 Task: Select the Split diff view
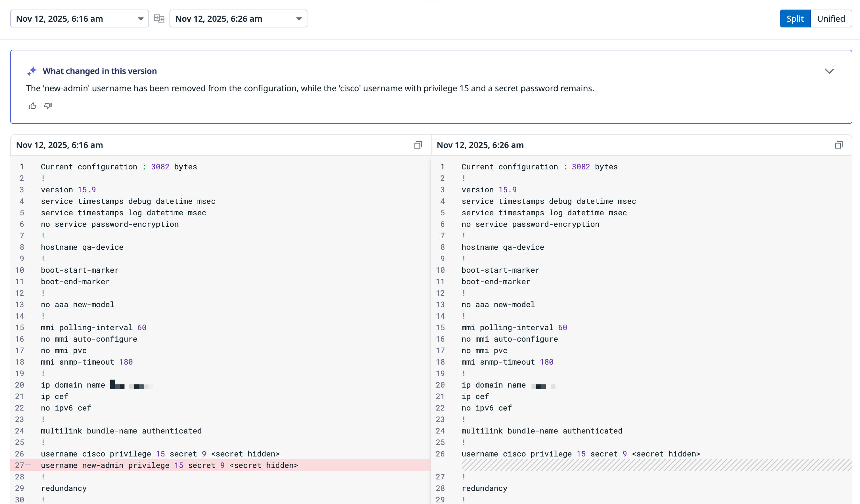[795, 19]
